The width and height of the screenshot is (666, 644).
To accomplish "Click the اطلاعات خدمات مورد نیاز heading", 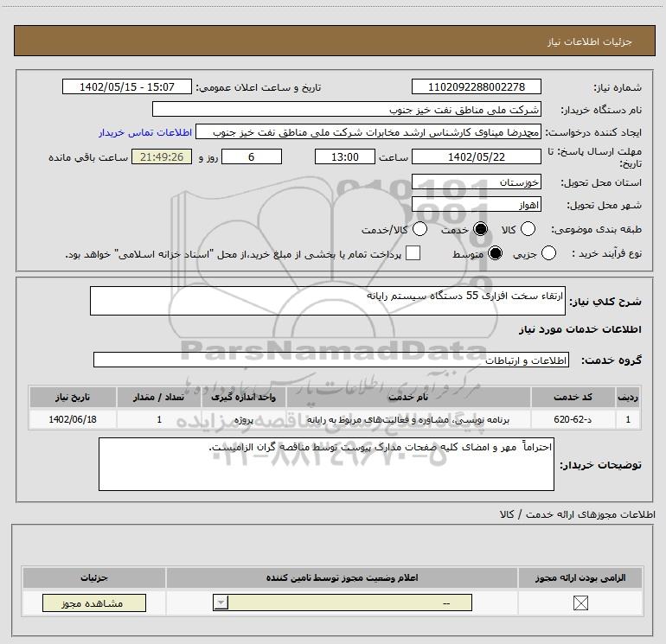I will [x=580, y=329].
